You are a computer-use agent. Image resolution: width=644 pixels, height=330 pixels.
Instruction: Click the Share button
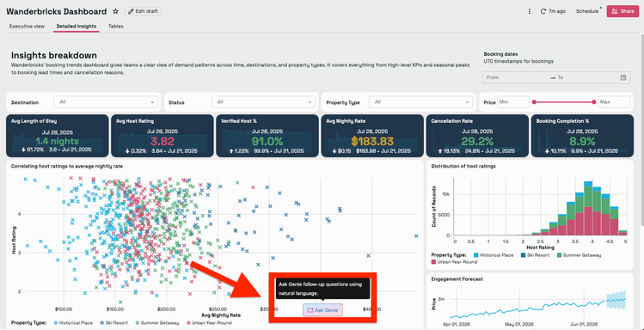pyautogui.click(x=623, y=11)
